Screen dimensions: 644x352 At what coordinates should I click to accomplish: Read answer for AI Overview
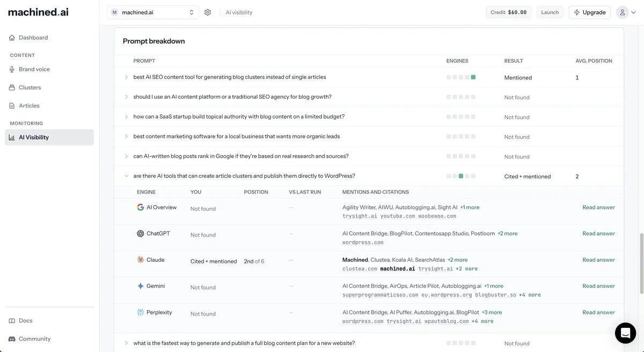click(x=598, y=207)
